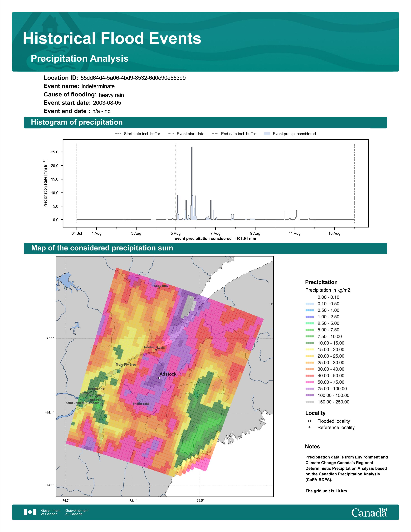Click the dashed end buffer line after 13 Aug

354,183
